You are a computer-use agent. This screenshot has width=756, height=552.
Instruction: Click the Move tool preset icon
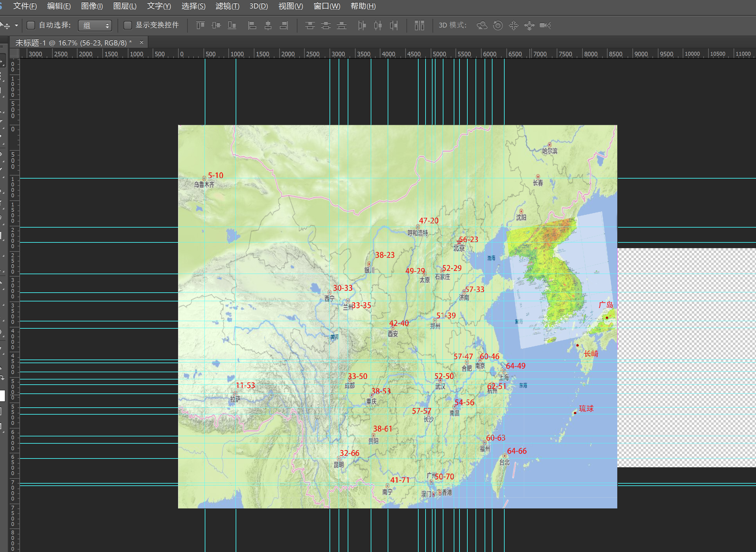click(5, 25)
